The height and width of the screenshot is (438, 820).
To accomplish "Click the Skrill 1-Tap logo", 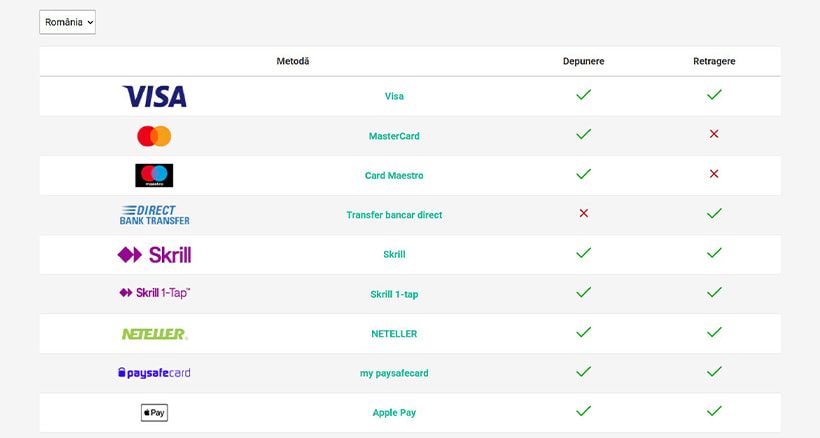I will tap(154, 293).
